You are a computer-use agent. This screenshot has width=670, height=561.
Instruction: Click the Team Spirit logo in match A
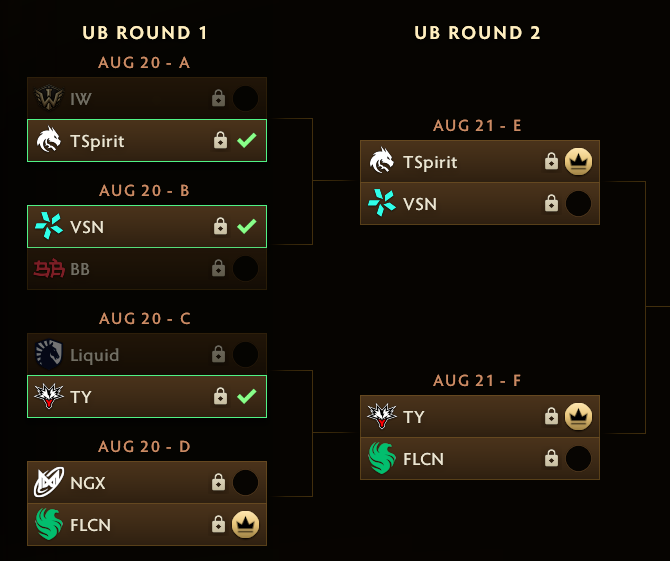click(x=48, y=139)
